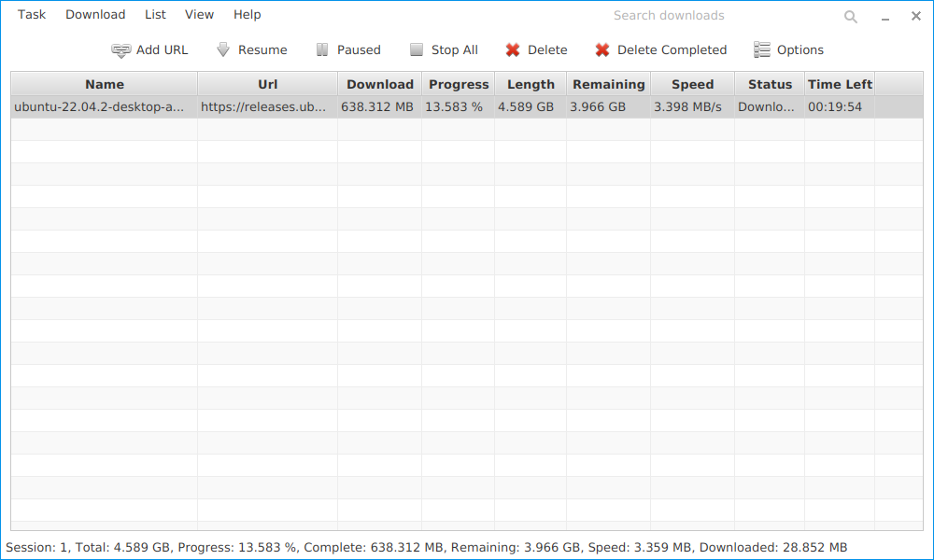Click the Add URL toolbar icon
This screenshot has height=560, width=934.
(120, 50)
